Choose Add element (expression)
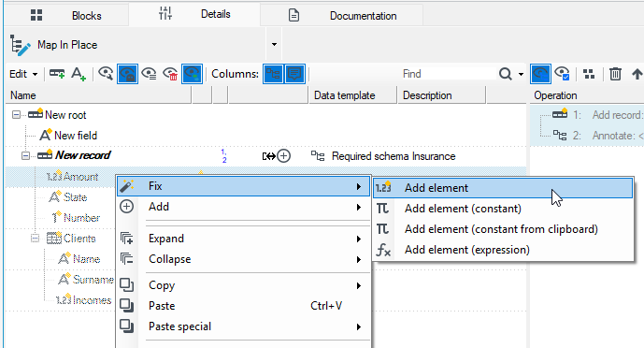Viewport: 644px width, 348px height. tap(503, 250)
